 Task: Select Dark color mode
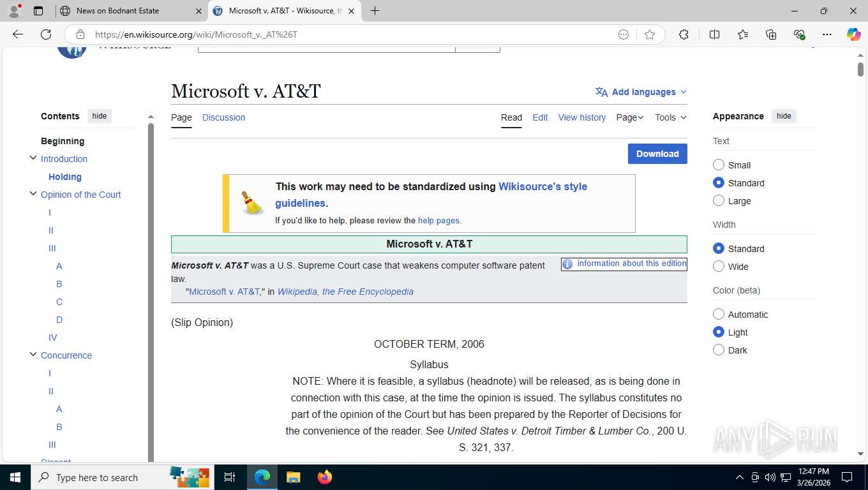tap(719, 350)
